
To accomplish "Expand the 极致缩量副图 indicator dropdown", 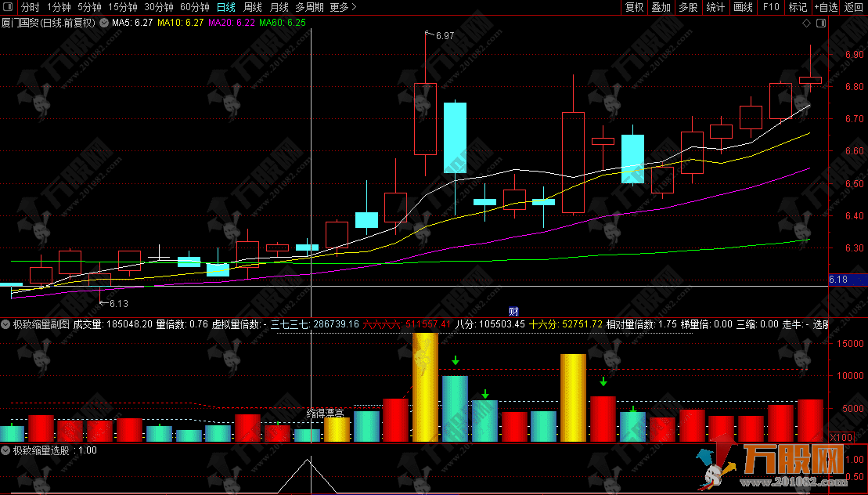I will tap(6, 323).
